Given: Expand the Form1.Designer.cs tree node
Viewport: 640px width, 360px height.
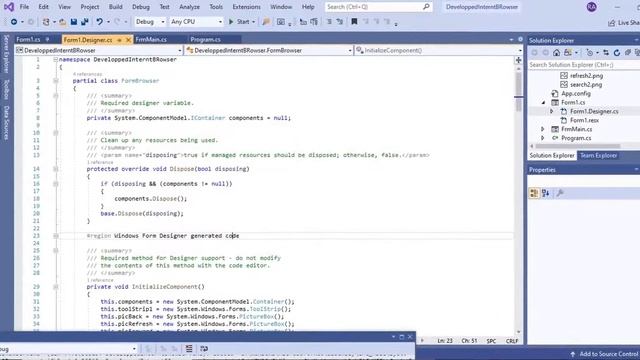Looking at the screenshot, I should point(552,111).
